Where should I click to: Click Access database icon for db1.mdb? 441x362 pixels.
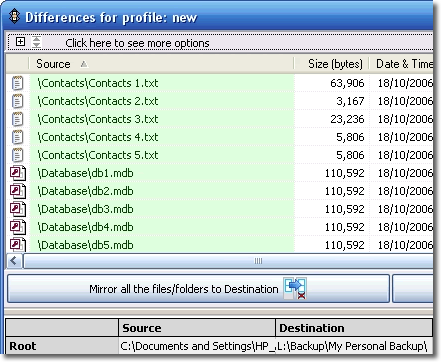click(18, 173)
